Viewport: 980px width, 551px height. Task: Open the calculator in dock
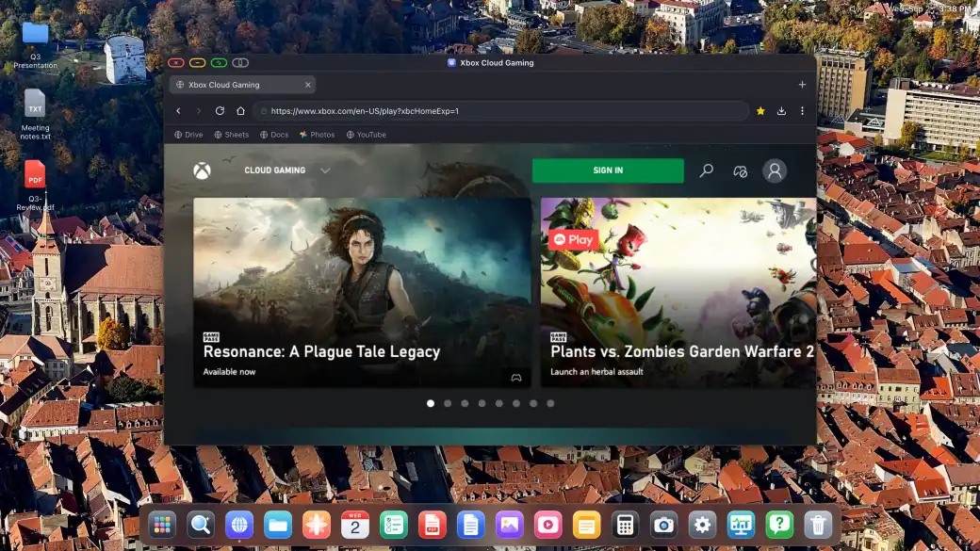point(625,525)
